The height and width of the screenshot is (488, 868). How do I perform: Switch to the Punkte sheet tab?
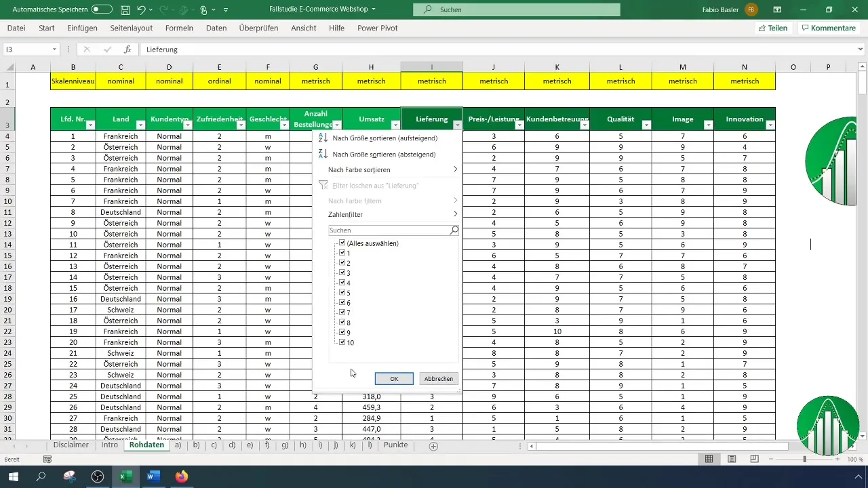(x=395, y=445)
